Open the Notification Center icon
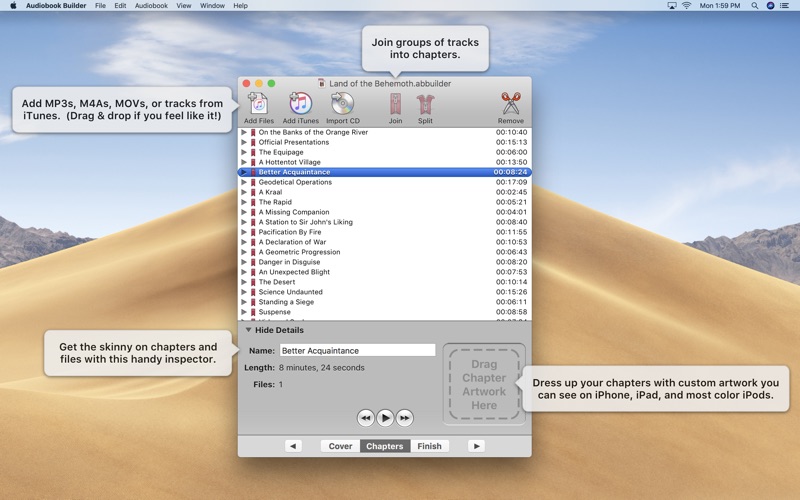Screen dimensions: 800x500 coord(785,6)
